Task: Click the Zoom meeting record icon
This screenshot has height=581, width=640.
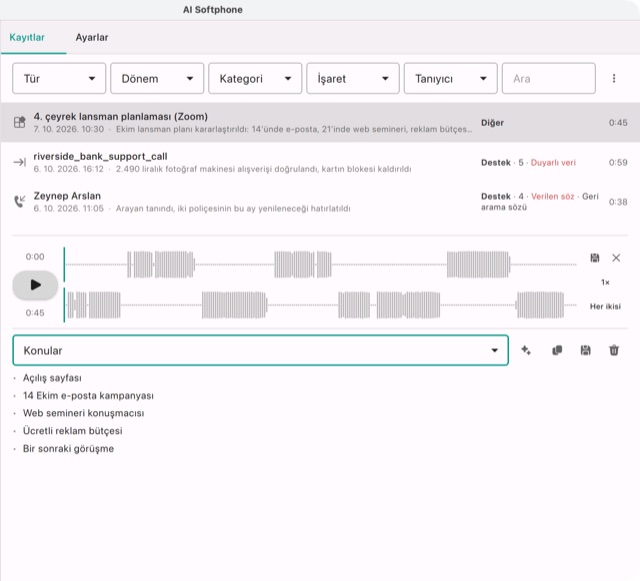Action: [x=19, y=122]
